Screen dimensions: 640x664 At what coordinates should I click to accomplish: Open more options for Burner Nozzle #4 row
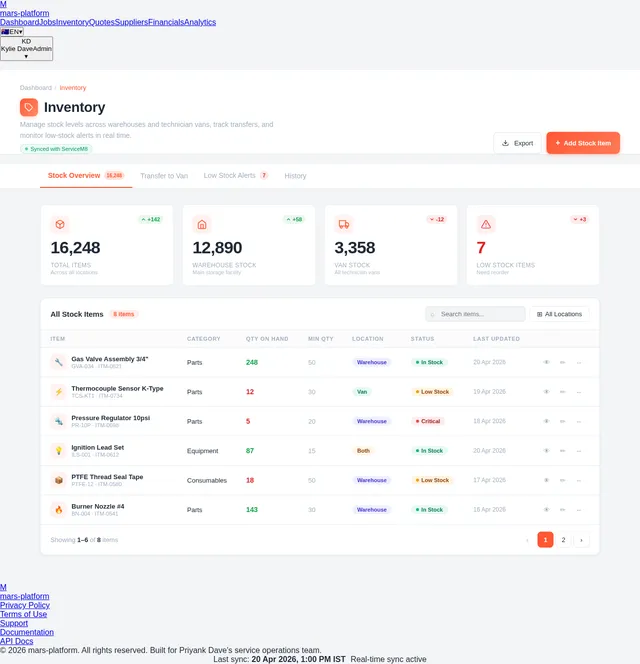coord(579,510)
